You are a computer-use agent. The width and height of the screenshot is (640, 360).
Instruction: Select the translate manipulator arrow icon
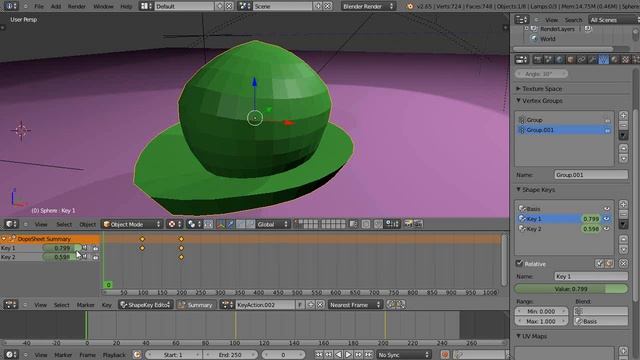coord(230,224)
